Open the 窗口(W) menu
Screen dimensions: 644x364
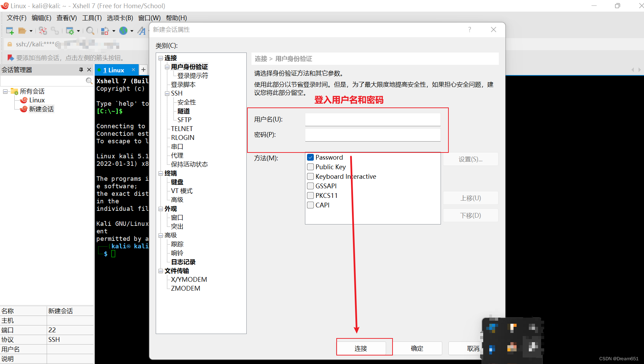(x=149, y=18)
